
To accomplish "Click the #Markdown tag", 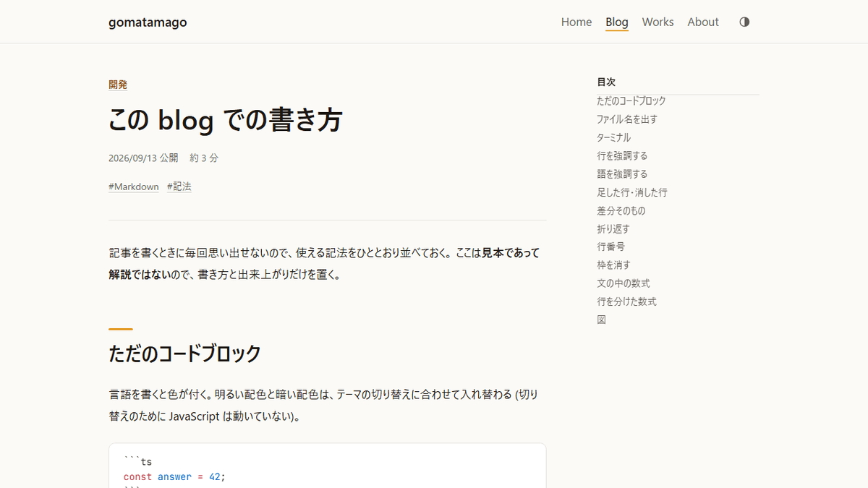I will 134,187.
